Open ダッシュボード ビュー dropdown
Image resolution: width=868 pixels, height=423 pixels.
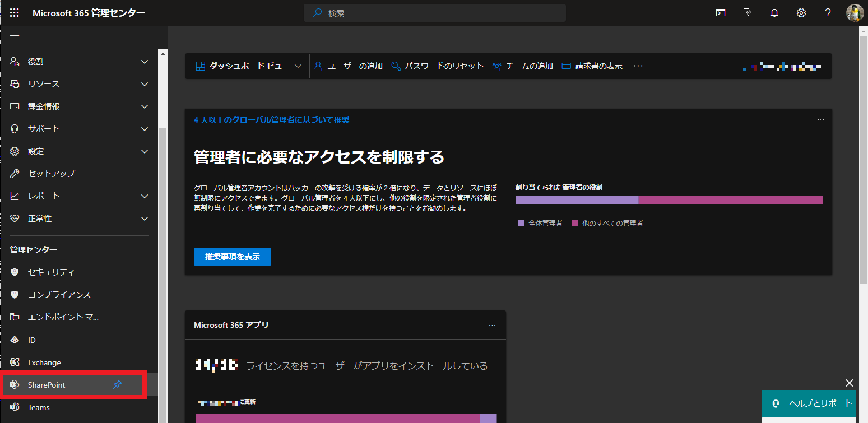click(x=249, y=66)
